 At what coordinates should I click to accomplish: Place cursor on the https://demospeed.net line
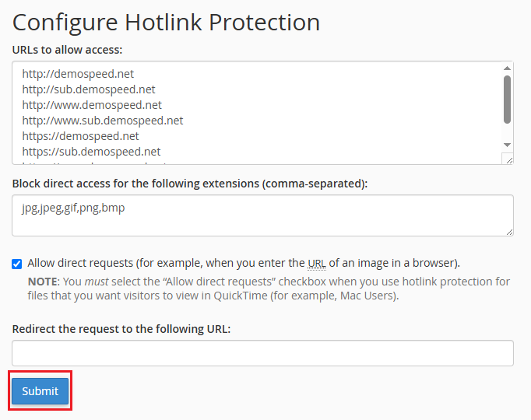80,136
